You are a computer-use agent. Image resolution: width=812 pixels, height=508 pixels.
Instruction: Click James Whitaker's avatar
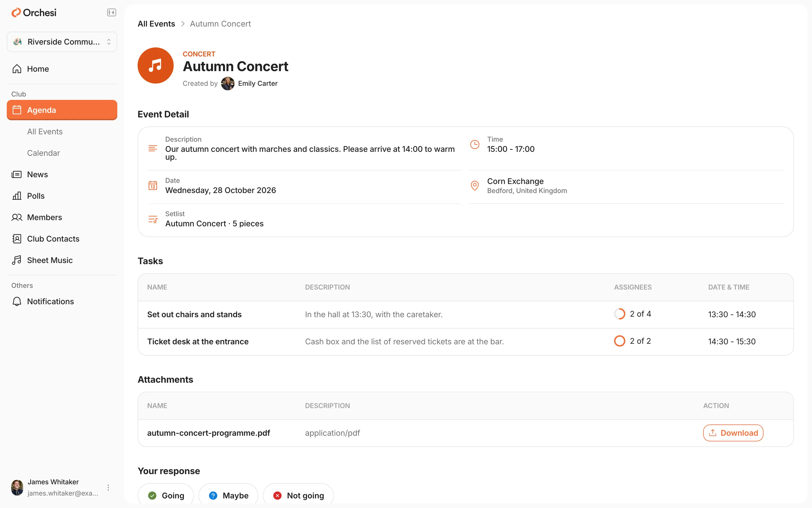pyautogui.click(x=17, y=487)
